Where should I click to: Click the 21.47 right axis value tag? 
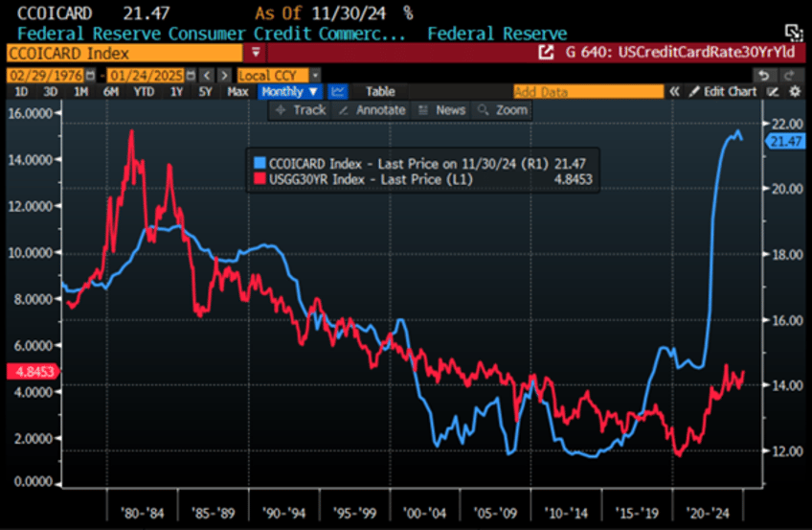[x=784, y=141]
